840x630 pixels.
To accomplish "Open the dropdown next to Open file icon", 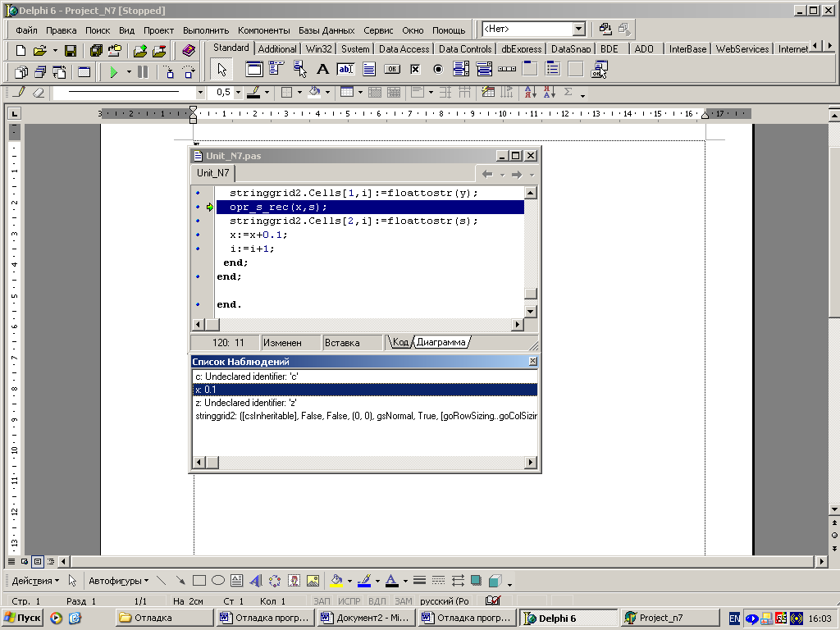I will 55,51.
